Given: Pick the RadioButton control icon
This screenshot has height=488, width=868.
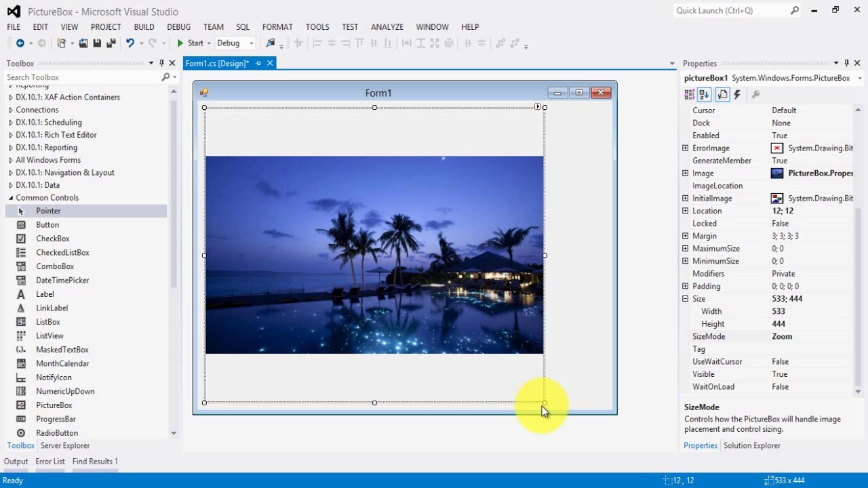Looking at the screenshot, I should 21,433.
